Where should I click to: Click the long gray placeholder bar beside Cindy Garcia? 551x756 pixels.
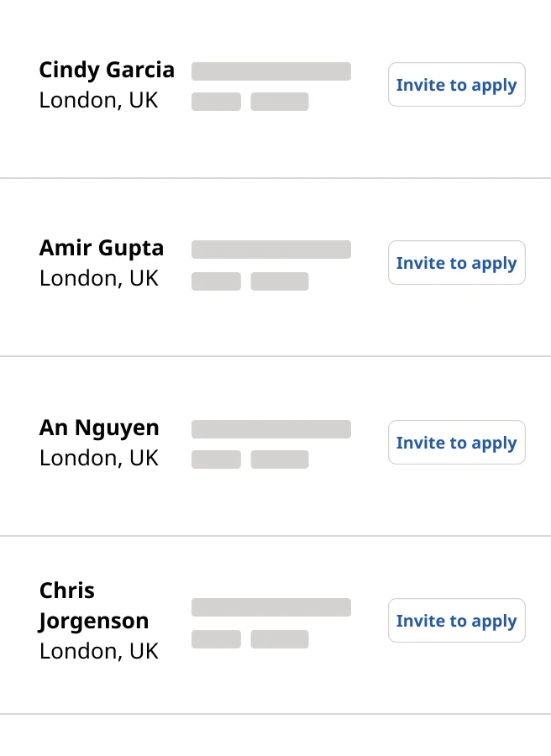click(270, 71)
